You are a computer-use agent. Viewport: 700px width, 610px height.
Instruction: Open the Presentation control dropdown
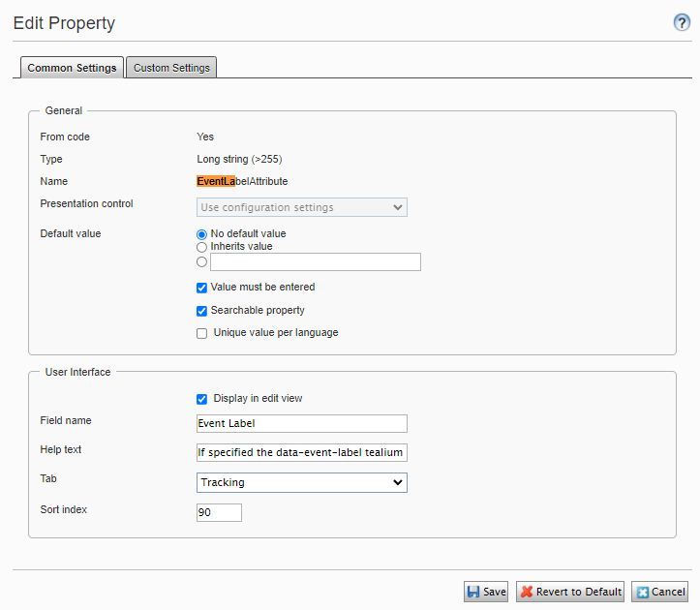(x=301, y=207)
